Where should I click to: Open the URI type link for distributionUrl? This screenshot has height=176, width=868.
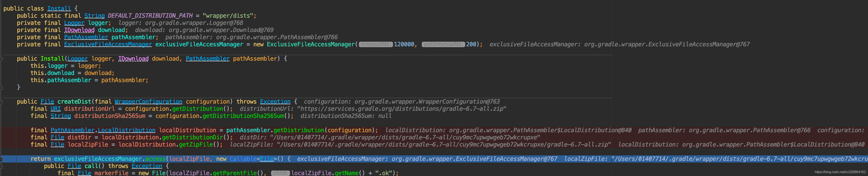pos(56,109)
